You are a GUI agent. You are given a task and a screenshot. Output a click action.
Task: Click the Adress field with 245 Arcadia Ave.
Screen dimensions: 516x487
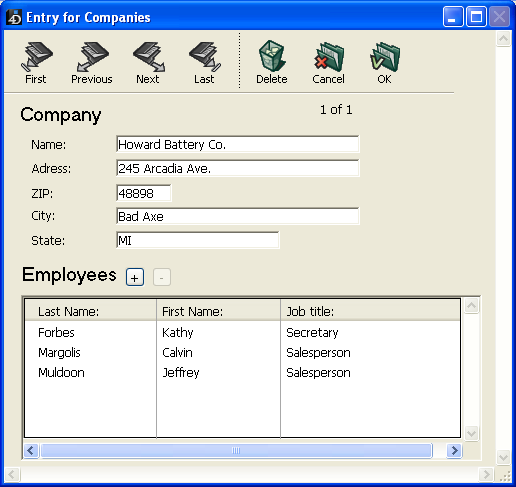click(x=238, y=168)
